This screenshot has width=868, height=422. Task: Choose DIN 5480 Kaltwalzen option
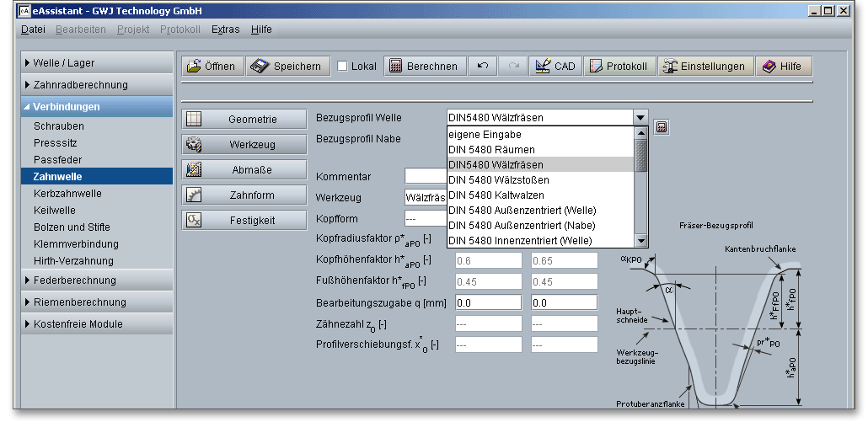click(496, 195)
